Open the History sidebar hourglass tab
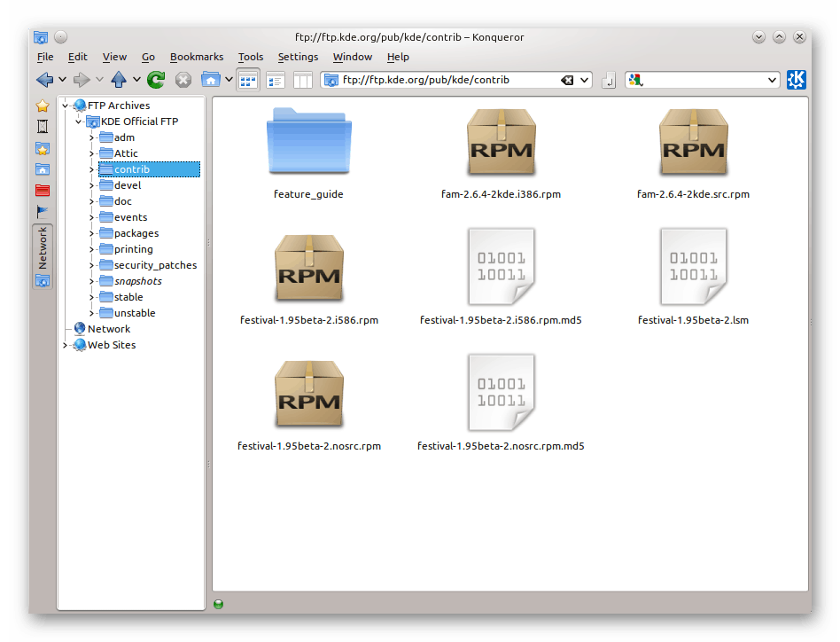The width and height of the screenshot is (840, 642). pyautogui.click(x=43, y=127)
